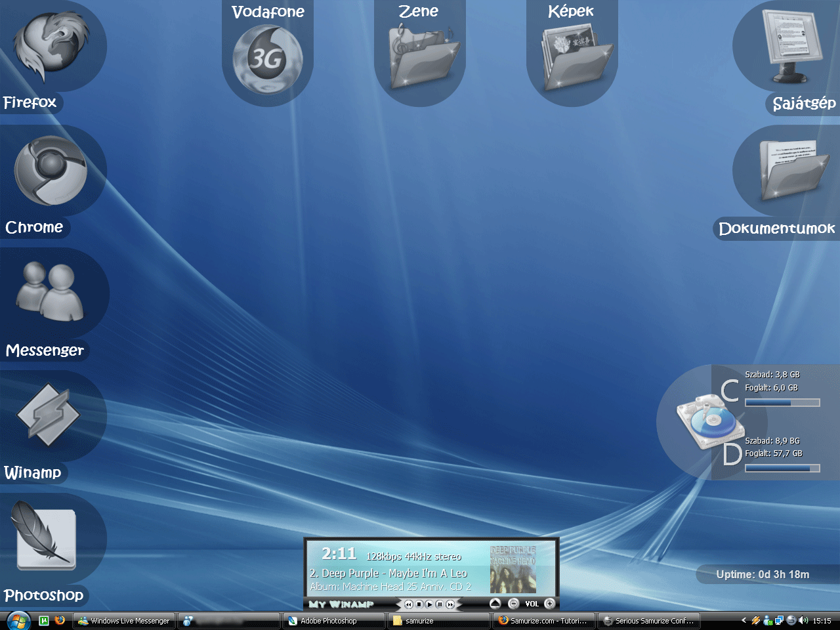
Task: Click the Dokumentumok text label
Action: tap(777, 228)
